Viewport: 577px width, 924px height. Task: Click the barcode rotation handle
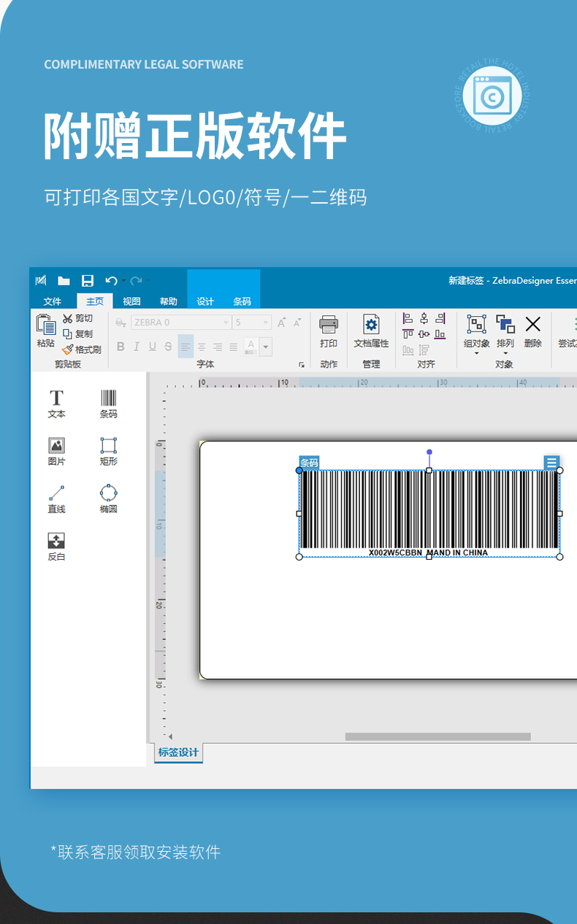click(429, 453)
